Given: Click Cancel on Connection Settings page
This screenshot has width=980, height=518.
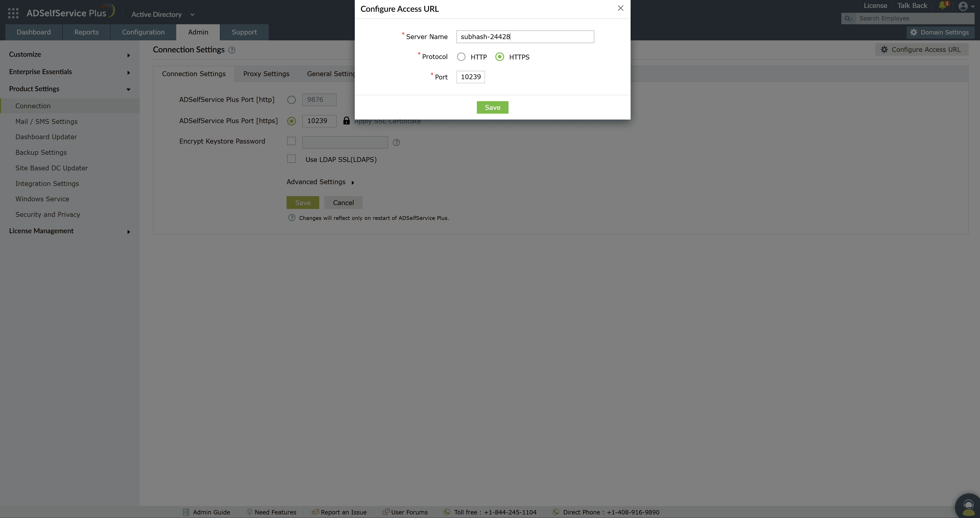Looking at the screenshot, I should [343, 202].
